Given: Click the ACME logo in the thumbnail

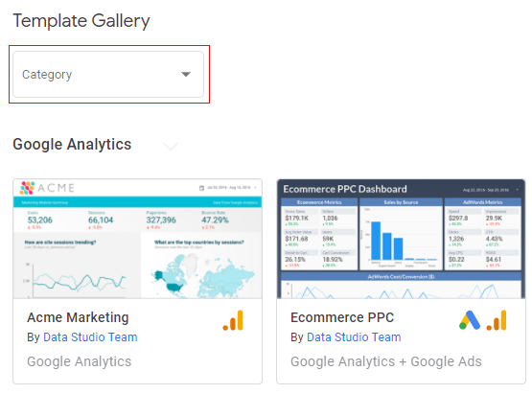Looking at the screenshot, I should click(x=47, y=188).
